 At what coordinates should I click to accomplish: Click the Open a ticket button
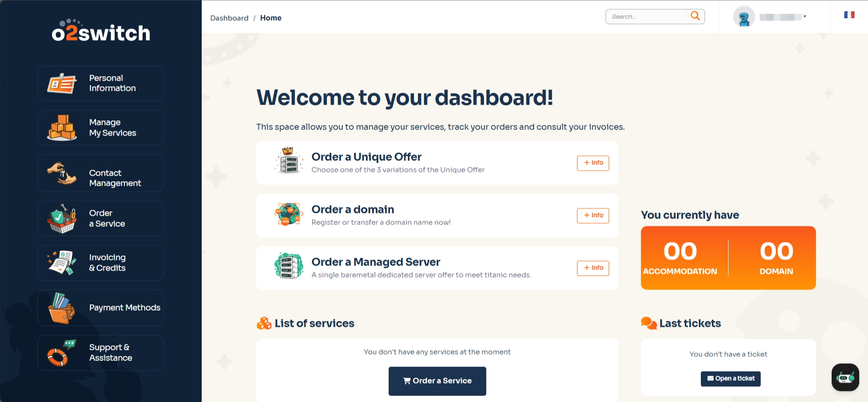click(x=731, y=378)
